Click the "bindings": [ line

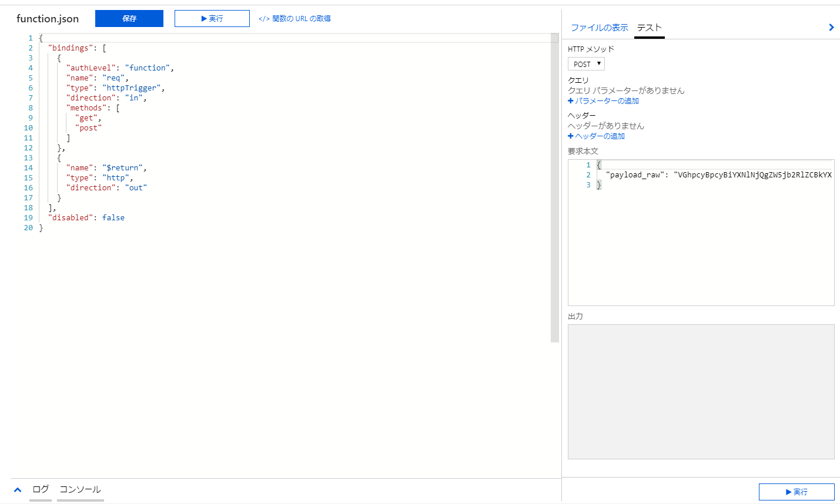point(77,48)
